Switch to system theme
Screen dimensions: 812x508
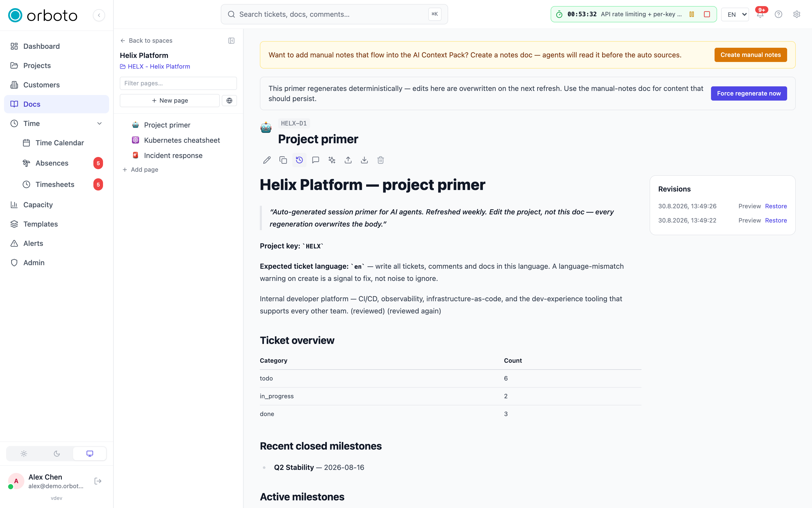pyautogui.click(x=90, y=454)
